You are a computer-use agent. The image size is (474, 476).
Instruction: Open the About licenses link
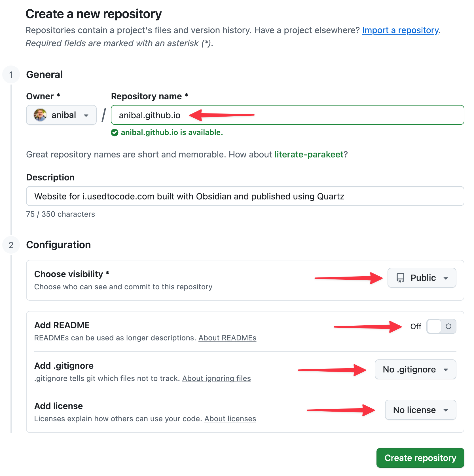[x=230, y=419]
